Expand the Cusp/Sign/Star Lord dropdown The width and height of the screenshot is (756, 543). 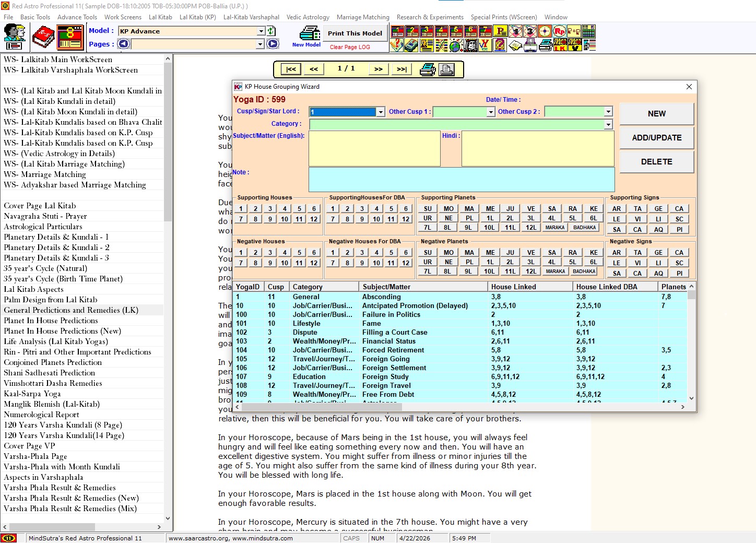tap(381, 112)
